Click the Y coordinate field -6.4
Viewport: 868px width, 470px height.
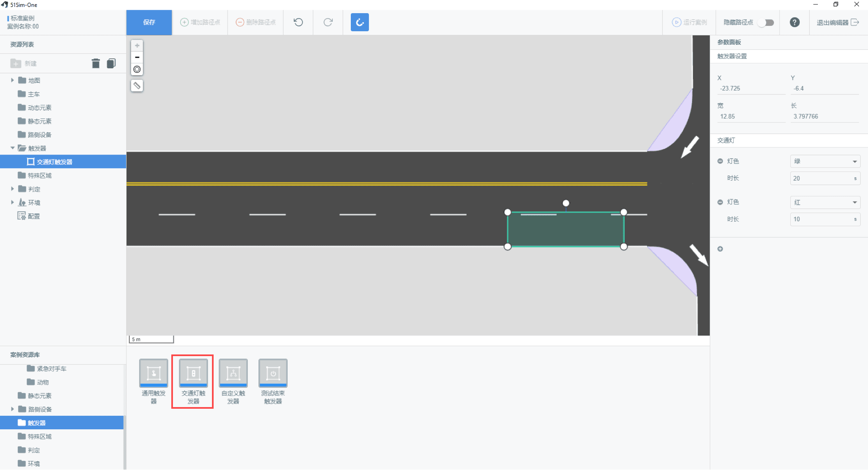(825, 88)
